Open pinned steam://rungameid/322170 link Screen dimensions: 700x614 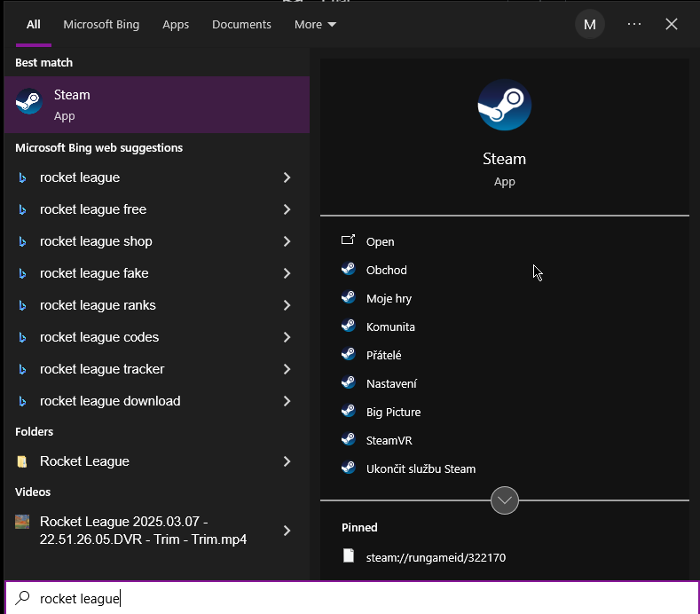pyautogui.click(x=436, y=557)
